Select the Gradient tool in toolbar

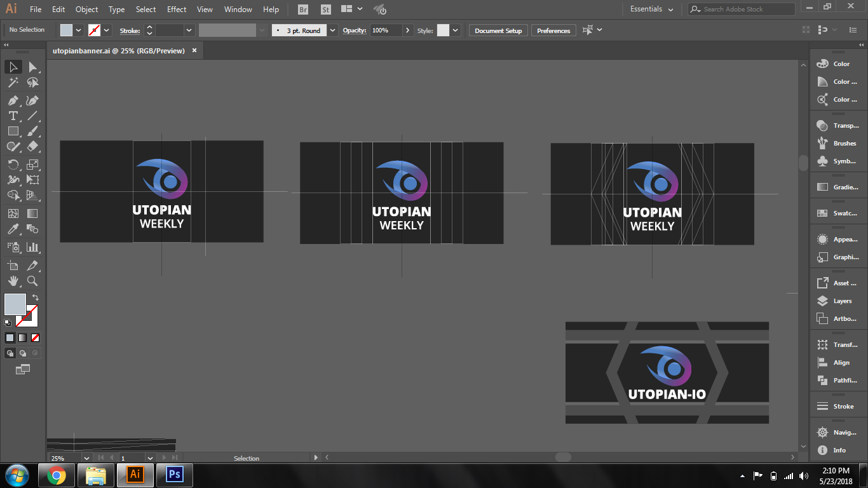coord(33,213)
